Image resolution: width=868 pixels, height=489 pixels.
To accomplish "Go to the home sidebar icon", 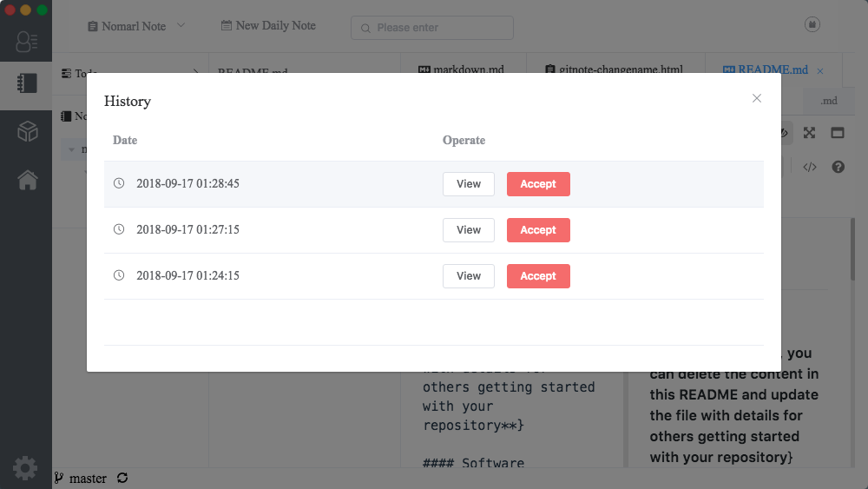I will click(x=26, y=180).
